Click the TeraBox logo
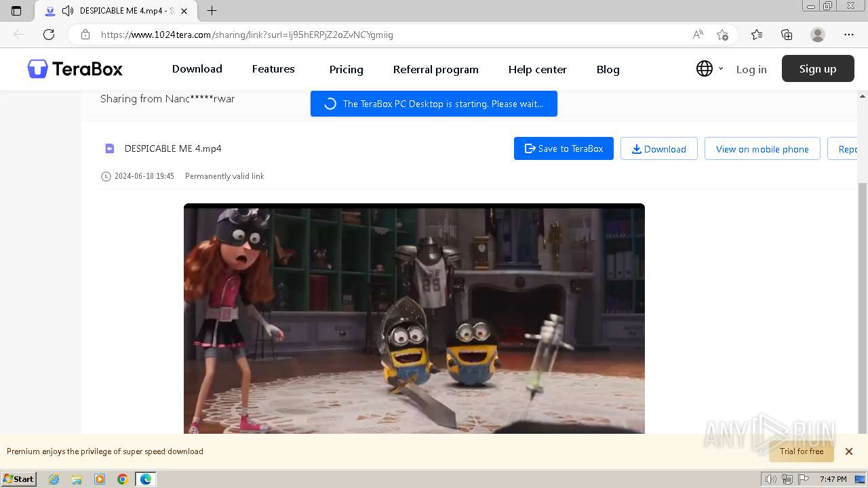Viewport: 868px width, 488px height. 75,69
